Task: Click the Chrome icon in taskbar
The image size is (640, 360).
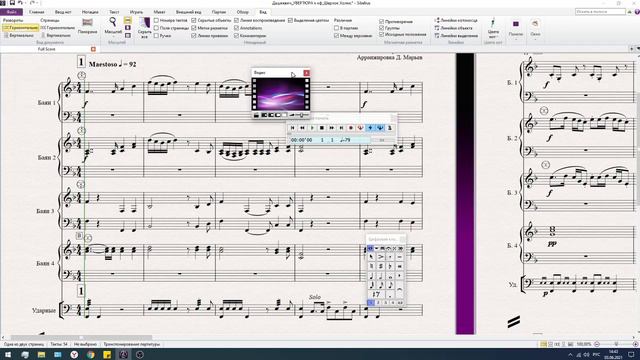Action: [91, 354]
